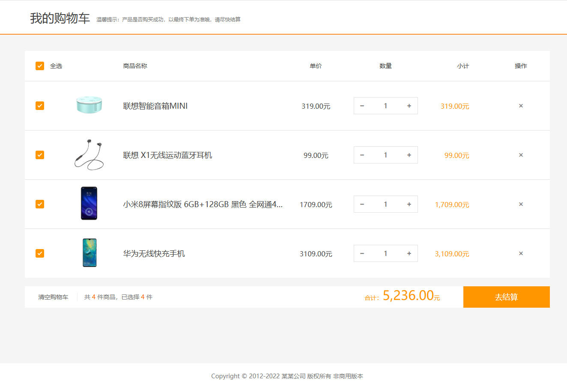
Task: Click 清空购物车 to empty the cart
Action: pos(53,297)
